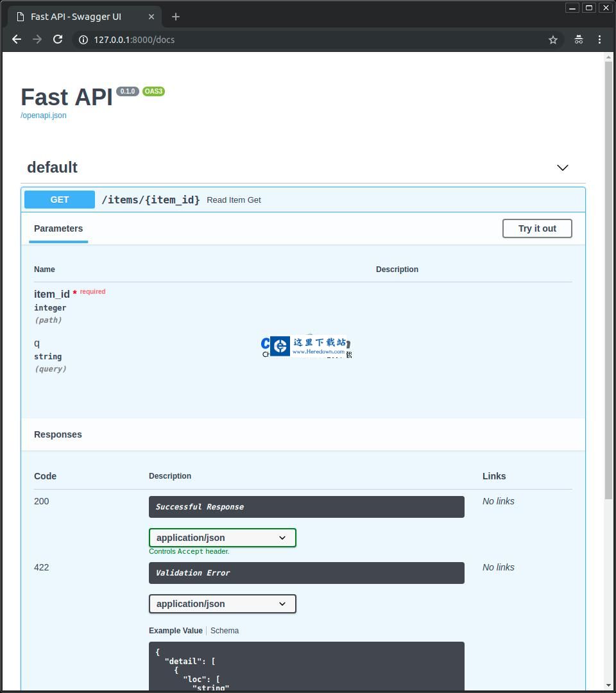
Task: Click the GET method badge
Action: coord(59,200)
